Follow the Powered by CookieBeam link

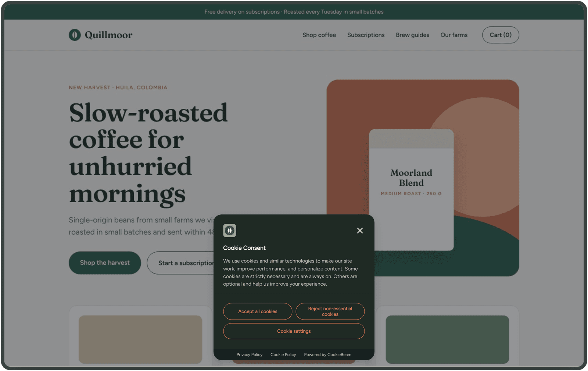tap(328, 355)
